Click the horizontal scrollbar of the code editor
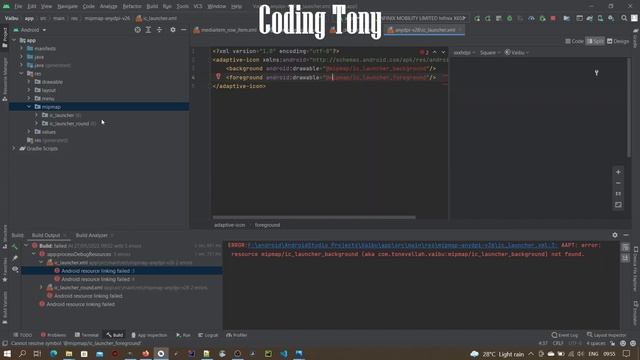Screen dimensions: 640x360 click(x=314, y=218)
